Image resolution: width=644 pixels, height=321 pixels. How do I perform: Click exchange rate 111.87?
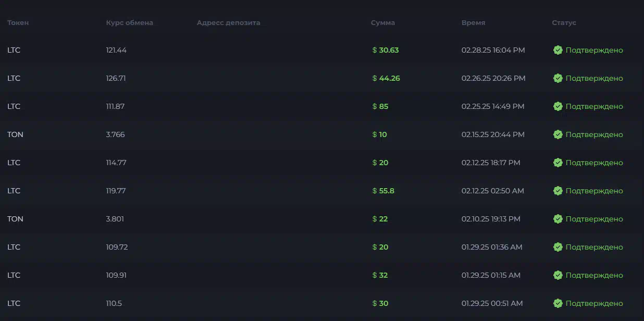115,106
